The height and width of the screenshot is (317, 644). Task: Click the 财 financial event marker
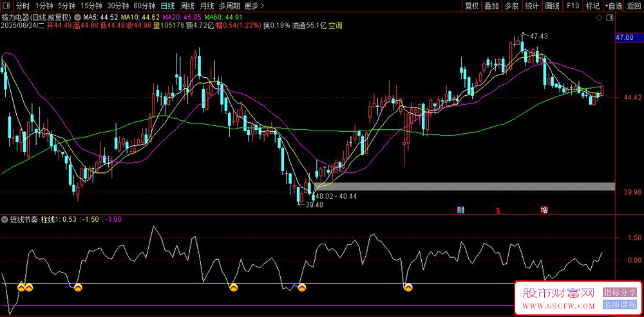[461, 210]
